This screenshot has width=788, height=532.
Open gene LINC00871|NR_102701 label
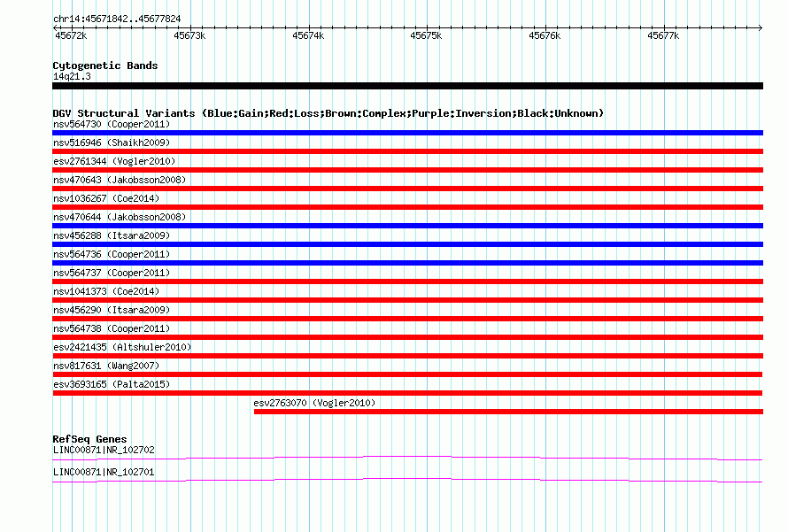pyautogui.click(x=104, y=472)
